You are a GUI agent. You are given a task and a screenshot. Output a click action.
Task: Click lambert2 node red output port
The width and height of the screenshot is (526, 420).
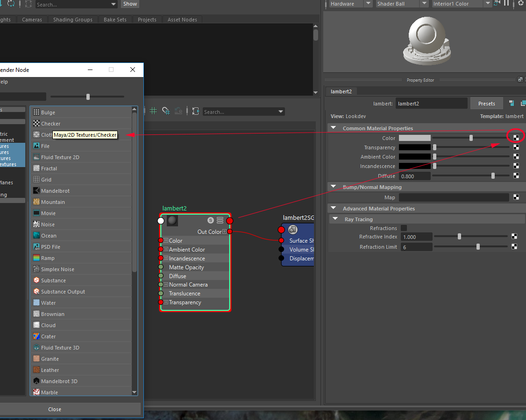click(230, 221)
